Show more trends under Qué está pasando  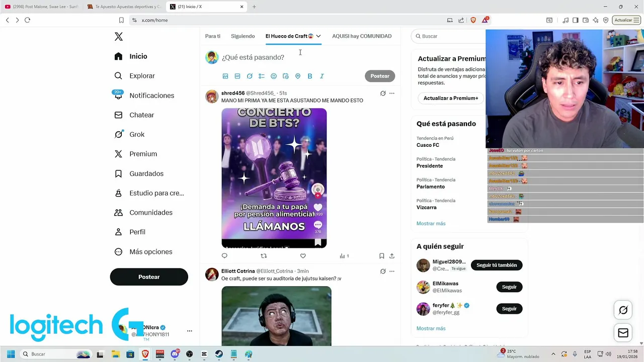(431, 224)
